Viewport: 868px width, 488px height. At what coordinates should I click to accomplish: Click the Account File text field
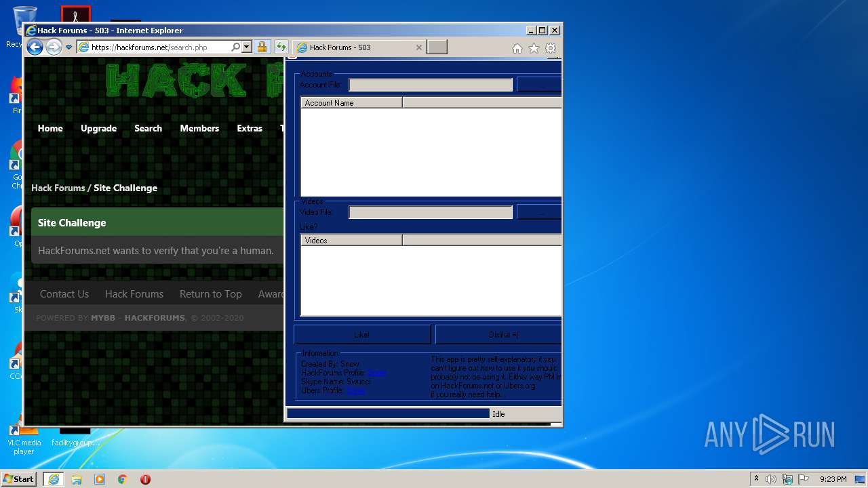coord(431,85)
